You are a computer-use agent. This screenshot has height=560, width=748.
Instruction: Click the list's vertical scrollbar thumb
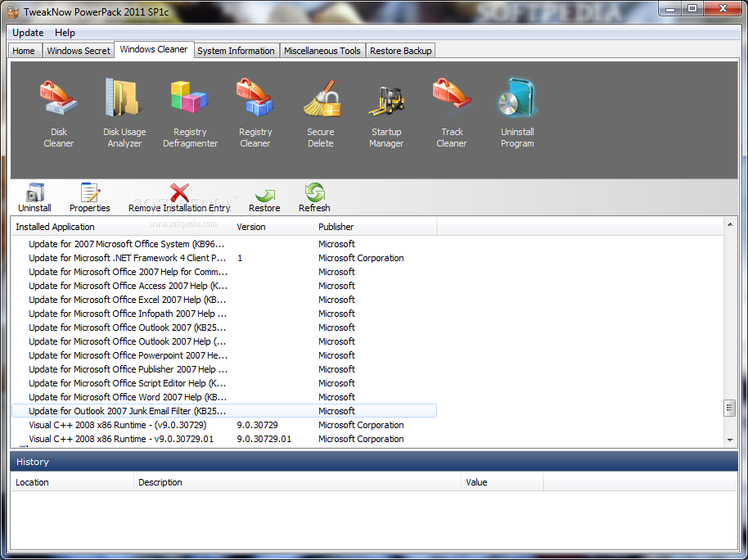(x=730, y=409)
